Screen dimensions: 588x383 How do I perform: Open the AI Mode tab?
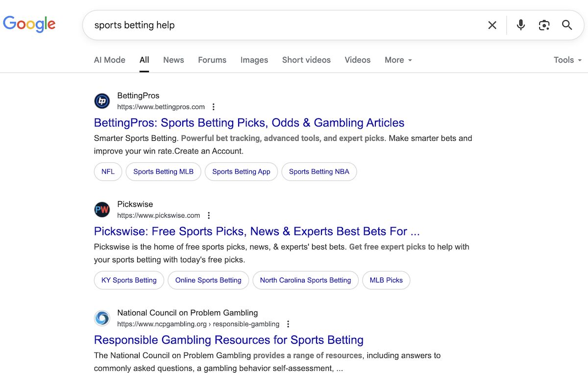(x=109, y=60)
